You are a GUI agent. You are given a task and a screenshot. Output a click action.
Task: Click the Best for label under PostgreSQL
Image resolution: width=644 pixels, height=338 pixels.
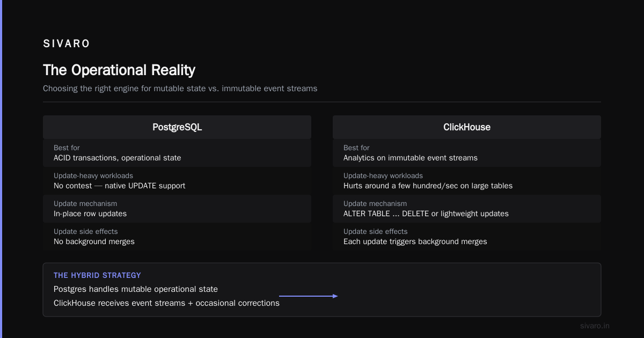pyautogui.click(x=67, y=148)
